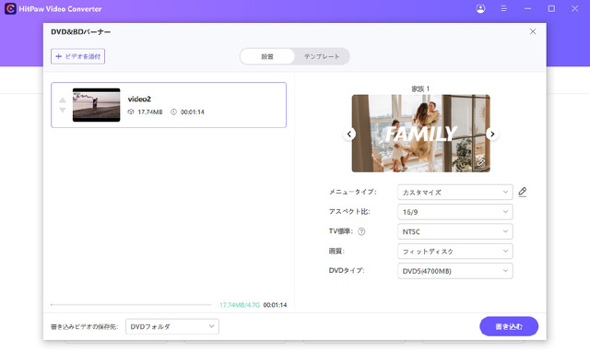Click the FAMILY template preview image

point(420,134)
